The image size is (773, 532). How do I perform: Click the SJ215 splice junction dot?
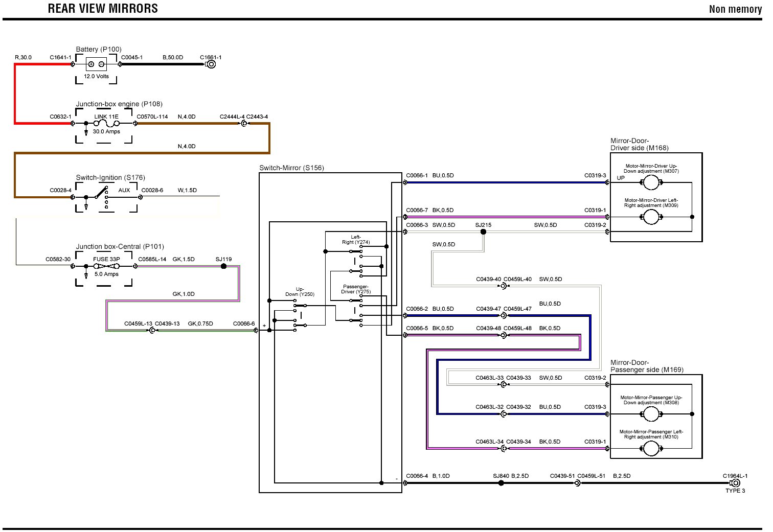[x=483, y=232]
